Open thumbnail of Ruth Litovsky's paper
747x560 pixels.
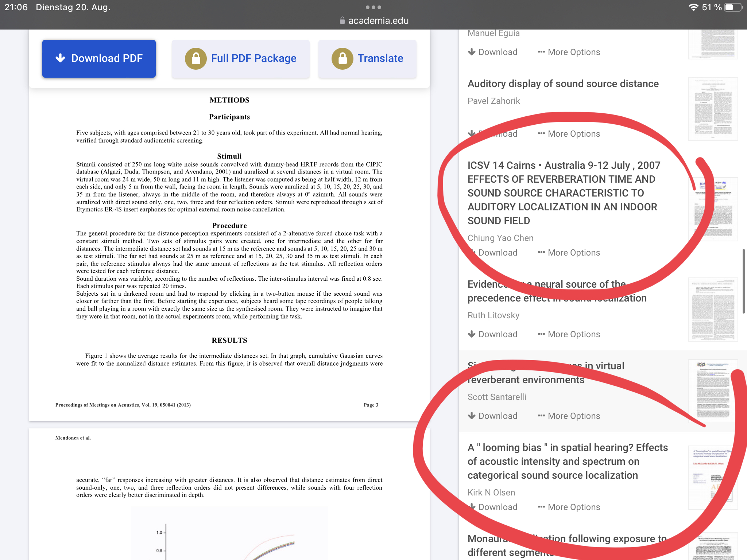click(x=713, y=310)
